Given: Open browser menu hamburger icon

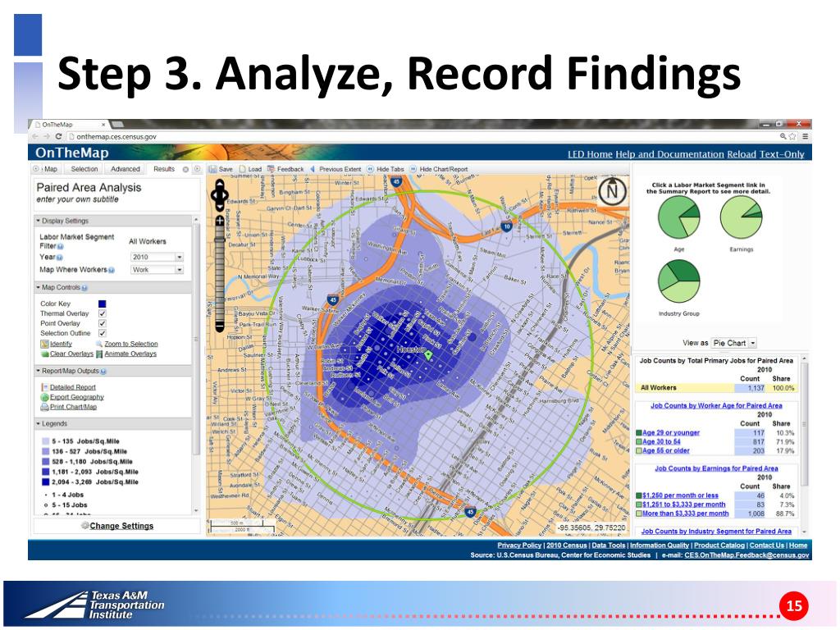Looking at the screenshot, I should tap(805, 137).
